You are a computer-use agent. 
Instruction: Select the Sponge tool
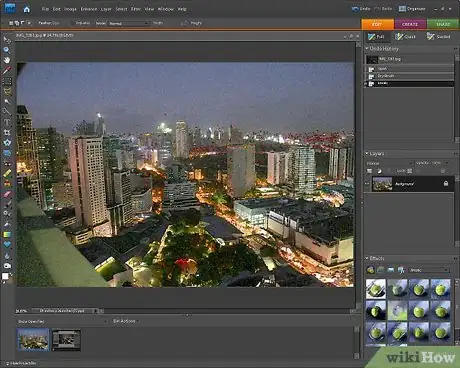[x=7, y=266]
